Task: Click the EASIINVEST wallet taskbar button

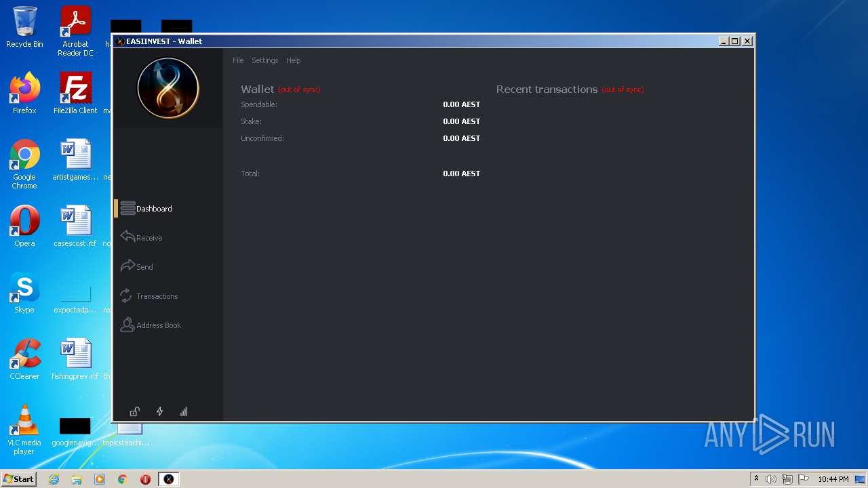Action: tap(169, 479)
